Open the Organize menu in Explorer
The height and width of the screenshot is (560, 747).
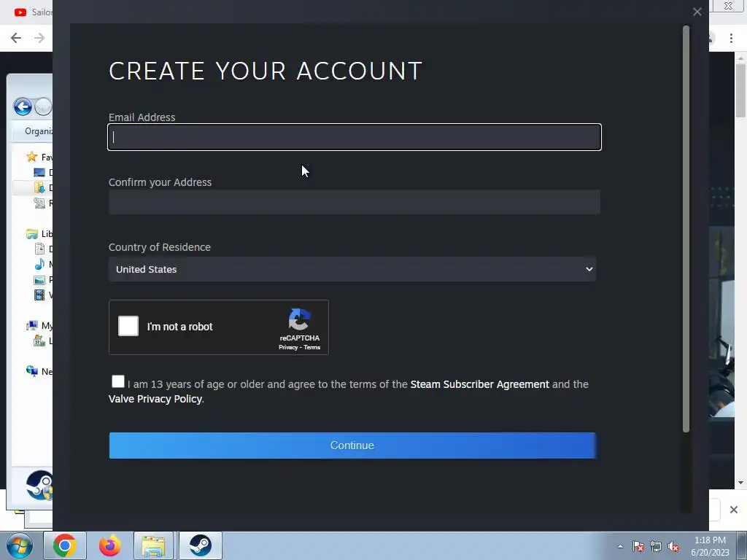point(38,131)
